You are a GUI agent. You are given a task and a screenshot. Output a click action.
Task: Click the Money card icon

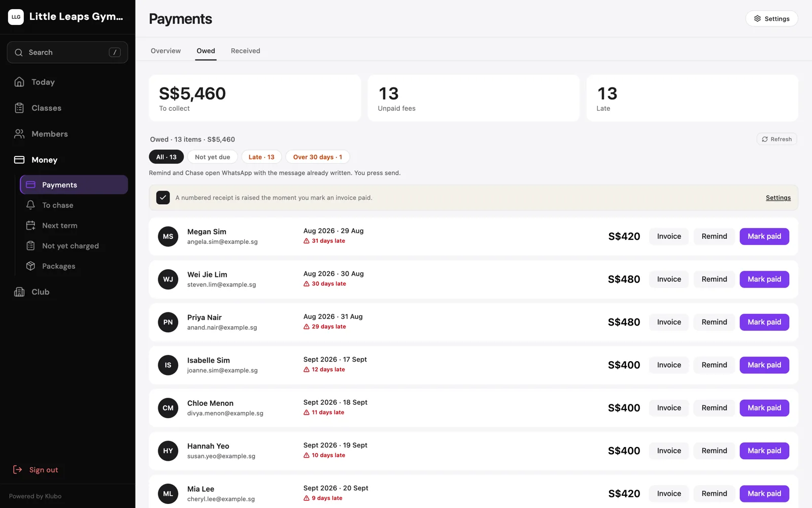(x=19, y=160)
